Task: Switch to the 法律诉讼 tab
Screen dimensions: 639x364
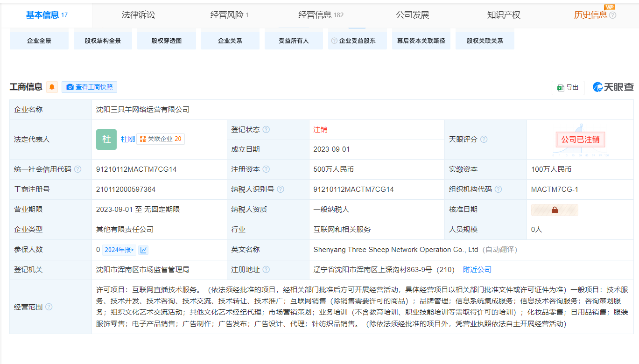Action: (x=138, y=15)
